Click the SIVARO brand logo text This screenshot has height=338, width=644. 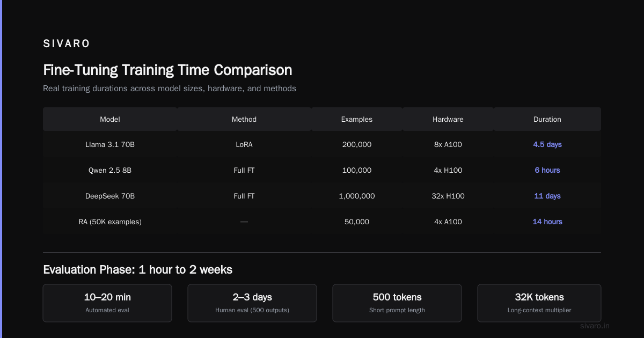[x=67, y=44]
